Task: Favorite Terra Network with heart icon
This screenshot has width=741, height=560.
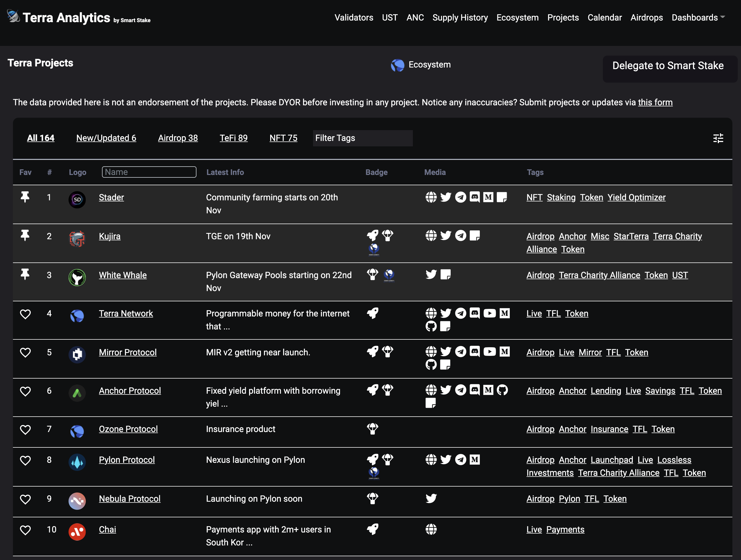Action: tap(25, 314)
